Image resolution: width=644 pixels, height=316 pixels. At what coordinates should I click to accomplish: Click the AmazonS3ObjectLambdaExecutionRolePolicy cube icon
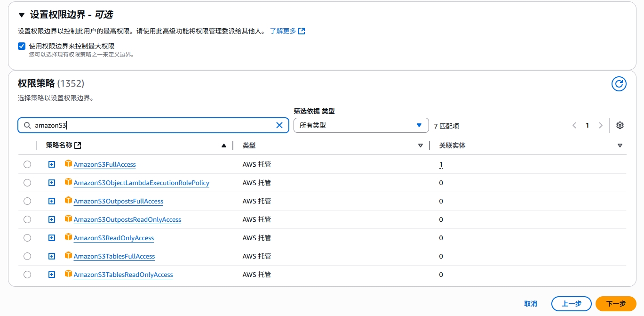69,182
